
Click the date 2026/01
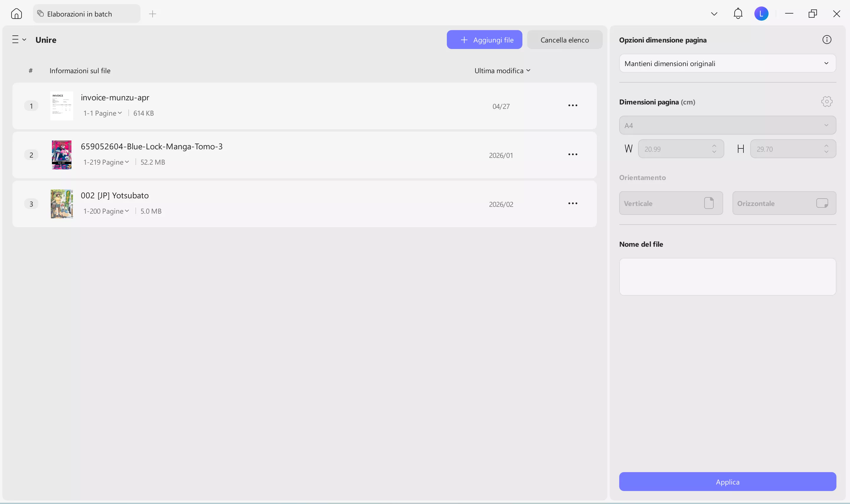click(501, 155)
